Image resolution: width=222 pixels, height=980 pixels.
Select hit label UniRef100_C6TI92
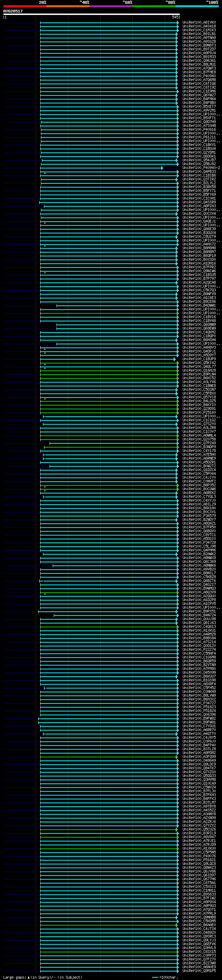199,88
